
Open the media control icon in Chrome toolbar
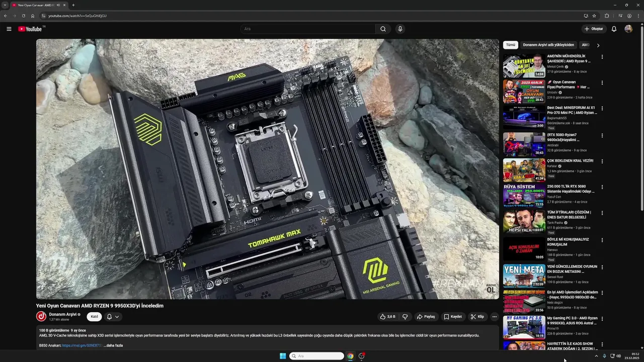point(621,16)
